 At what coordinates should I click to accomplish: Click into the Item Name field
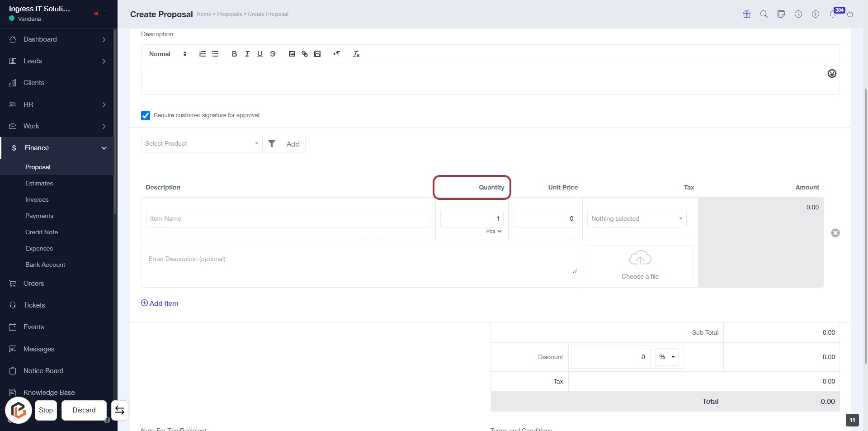pyautogui.click(x=288, y=219)
